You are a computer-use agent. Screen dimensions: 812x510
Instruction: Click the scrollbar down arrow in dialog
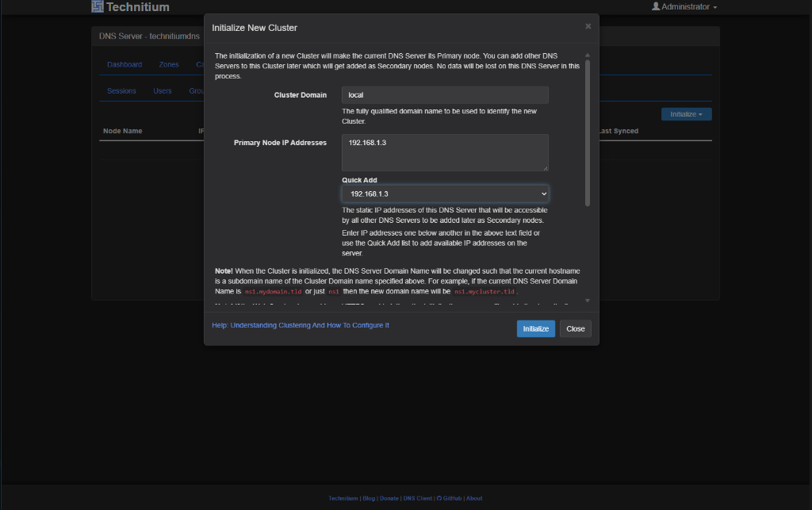tap(588, 301)
